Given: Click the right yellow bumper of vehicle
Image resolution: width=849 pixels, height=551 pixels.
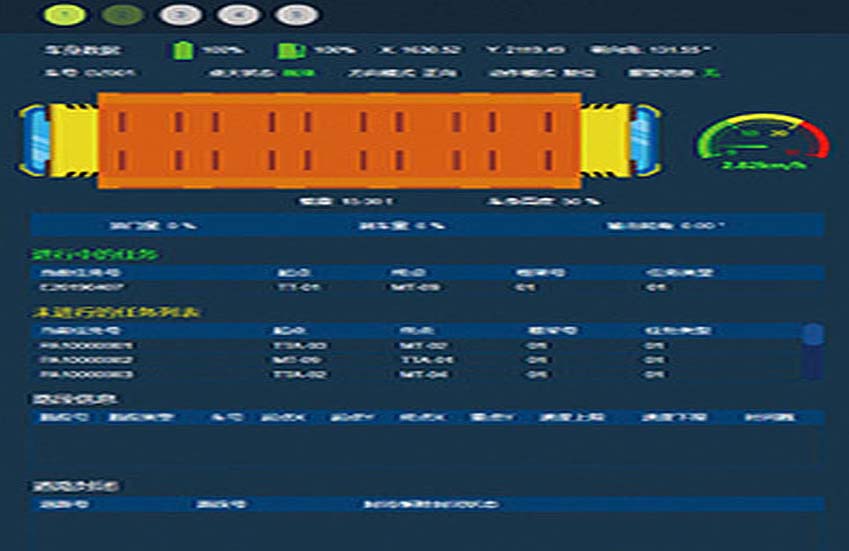Looking at the screenshot, I should click(604, 139).
